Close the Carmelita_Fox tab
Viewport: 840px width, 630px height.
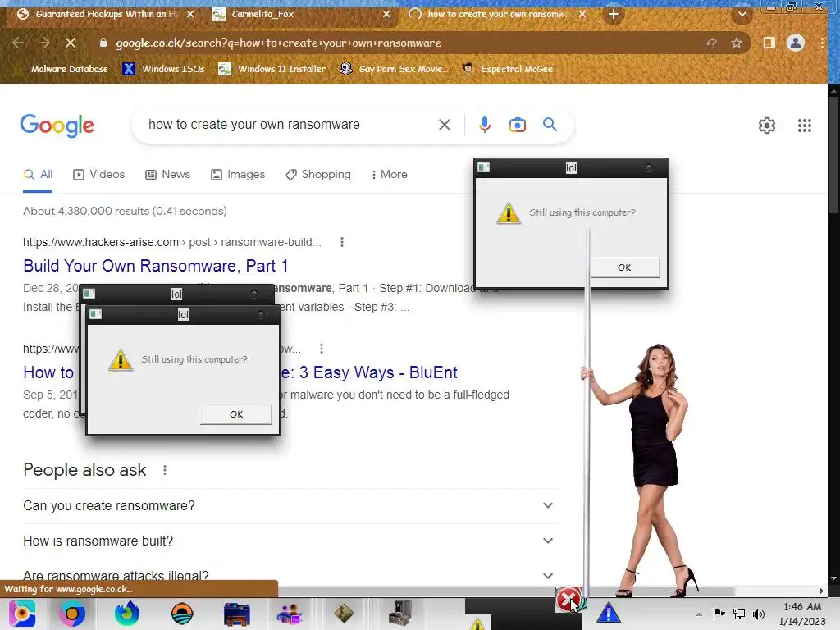click(386, 14)
